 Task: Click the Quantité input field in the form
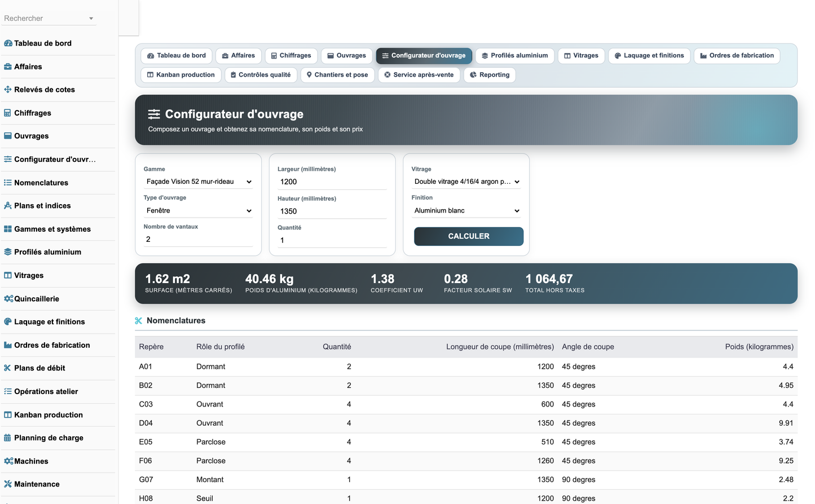click(x=332, y=241)
